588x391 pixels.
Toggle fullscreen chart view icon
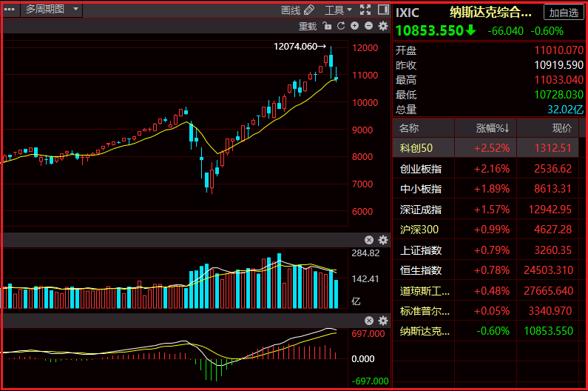[x=365, y=10]
